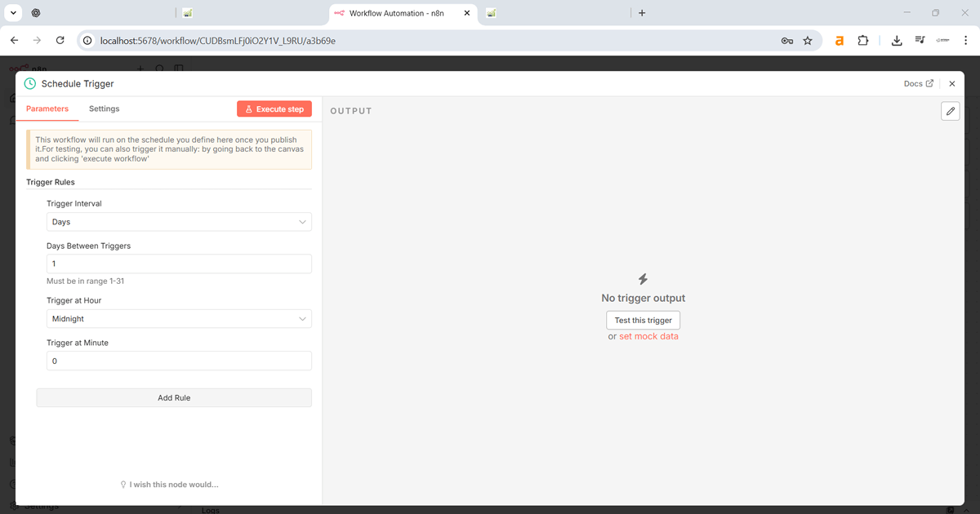Switch to the Settings tab
The image size is (980, 514).
point(104,109)
